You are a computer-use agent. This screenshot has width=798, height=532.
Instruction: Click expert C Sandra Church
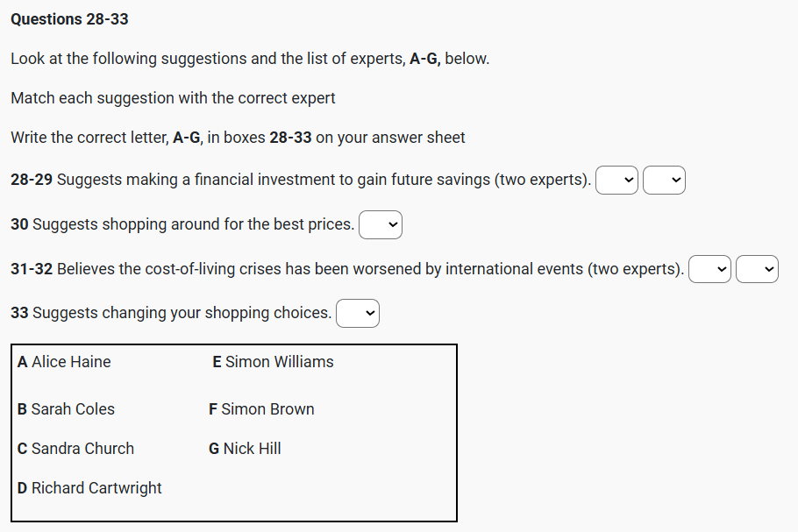point(75,449)
